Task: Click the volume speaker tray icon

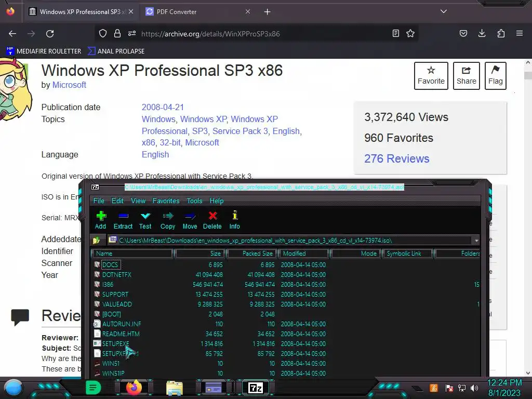Action: click(x=474, y=388)
